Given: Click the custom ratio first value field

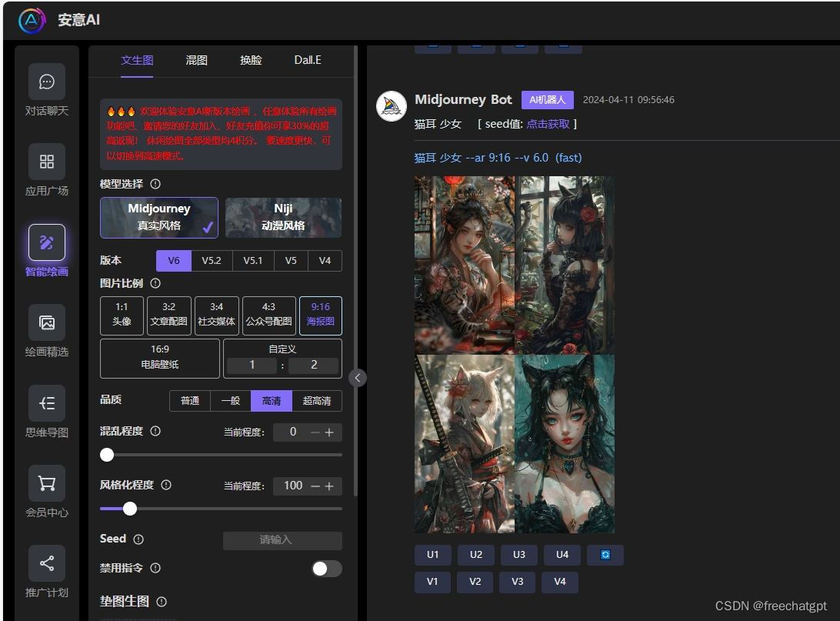Looking at the screenshot, I should pyautogui.click(x=252, y=365).
